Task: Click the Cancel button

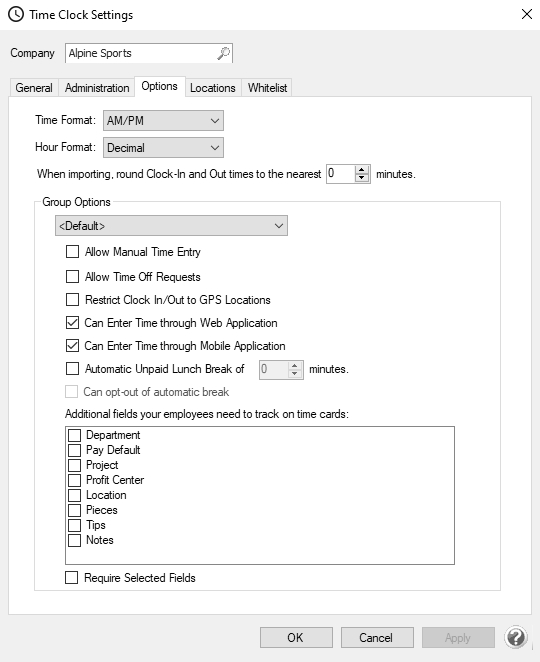Action: click(x=377, y=638)
